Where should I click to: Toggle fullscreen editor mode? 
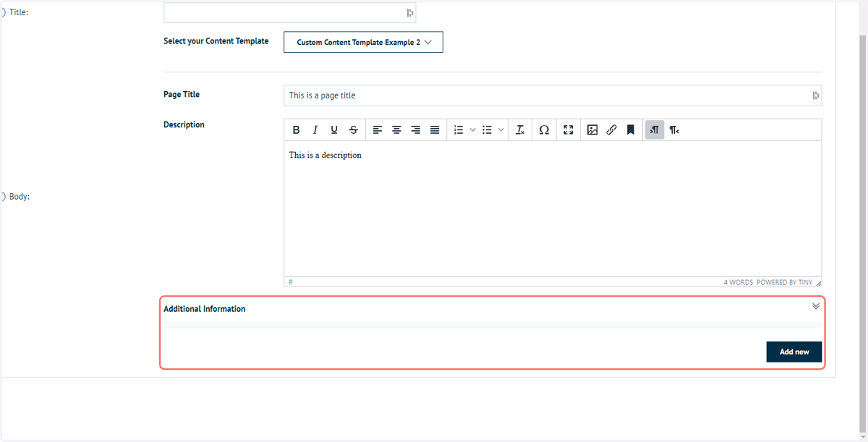click(569, 130)
